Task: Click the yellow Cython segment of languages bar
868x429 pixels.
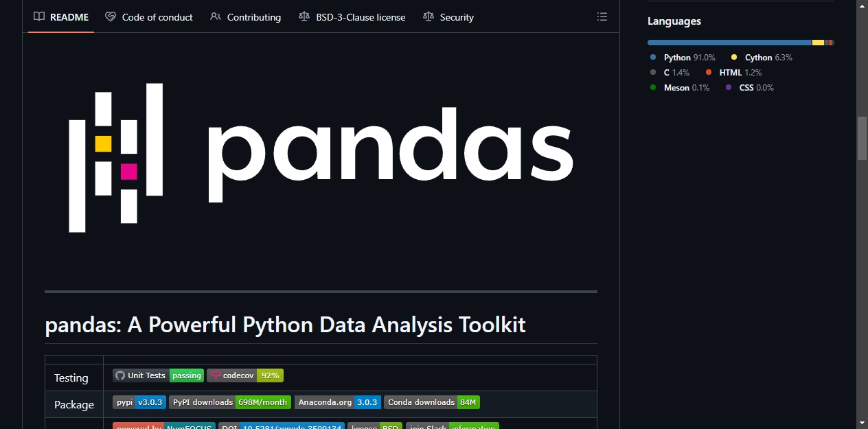Action: click(818, 43)
